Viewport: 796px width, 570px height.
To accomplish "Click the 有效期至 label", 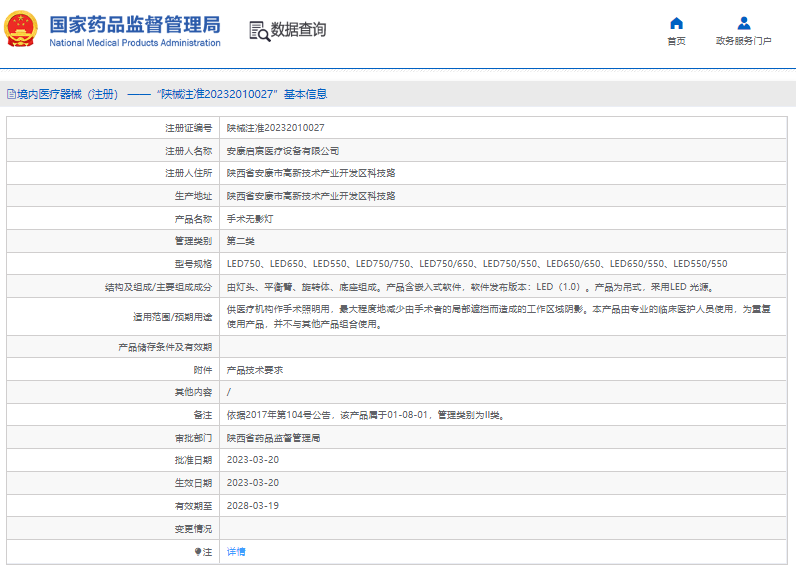I will (x=193, y=506).
